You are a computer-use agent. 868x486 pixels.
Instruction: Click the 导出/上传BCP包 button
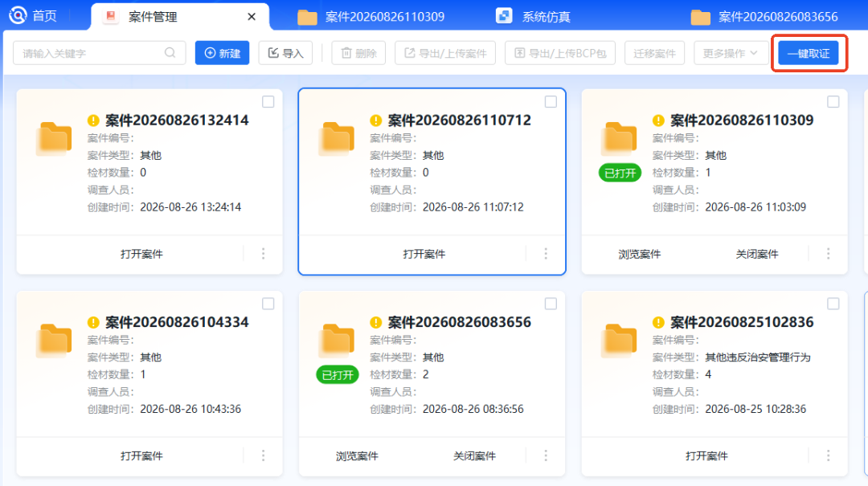560,53
